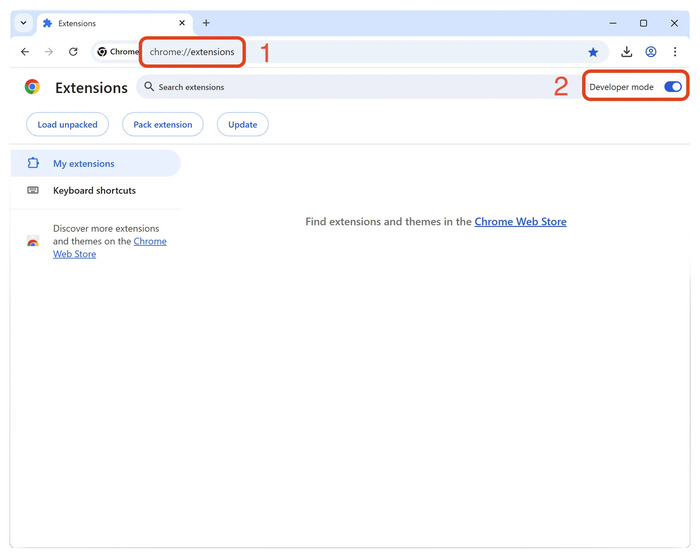
Task: Close the Chrome window
Action: click(x=674, y=23)
